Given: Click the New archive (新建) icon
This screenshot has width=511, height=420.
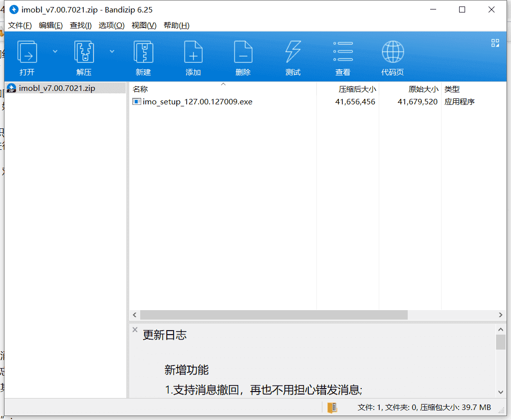Looking at the screenshot, I should click(x=143, y=51).
